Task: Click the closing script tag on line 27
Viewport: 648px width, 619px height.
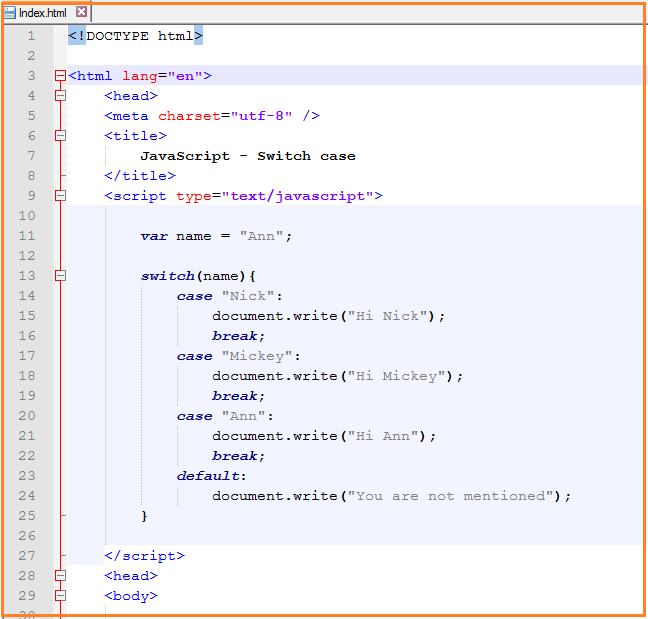Action: pos(144,556)
